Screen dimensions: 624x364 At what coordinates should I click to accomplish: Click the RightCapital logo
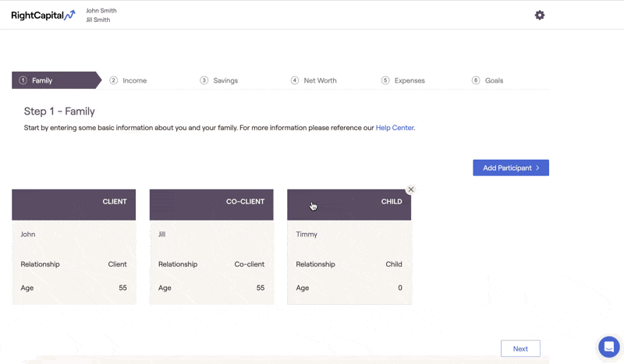point(43,15)
